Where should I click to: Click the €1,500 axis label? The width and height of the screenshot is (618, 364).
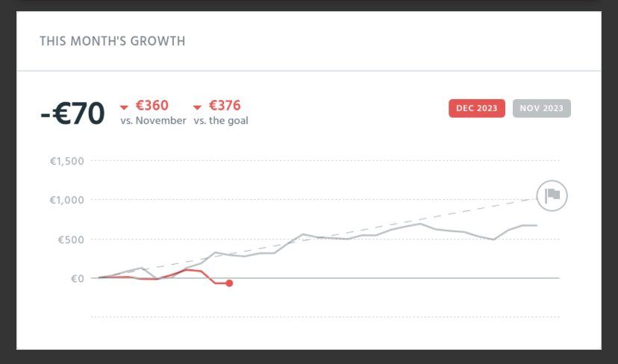click(66, 161)
